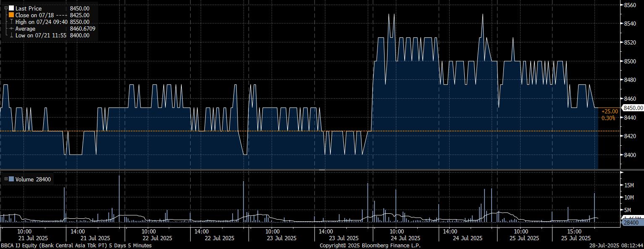This screenshot has width=644, height=249.
Task: Click the Volume series color swatch
Action: [11, 179]
